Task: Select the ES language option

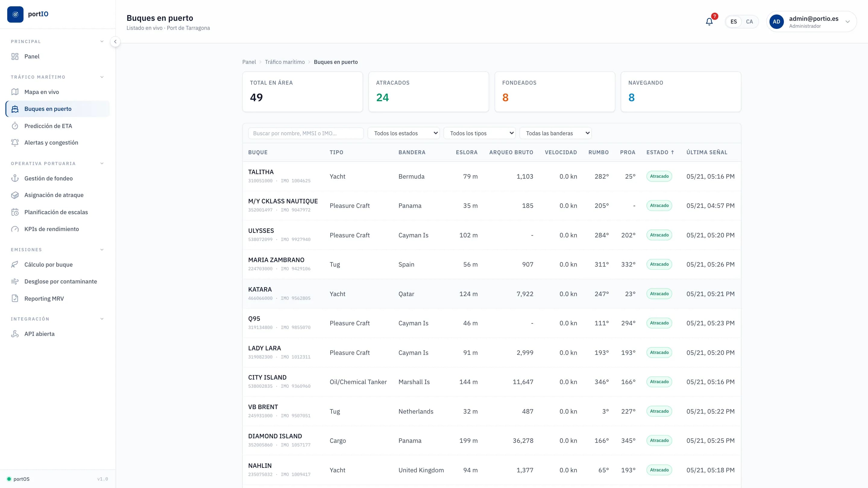Action: (x=734, y=22)
